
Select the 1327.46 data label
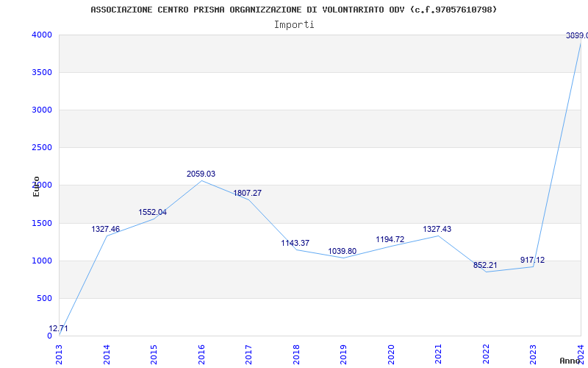[105, 229]
